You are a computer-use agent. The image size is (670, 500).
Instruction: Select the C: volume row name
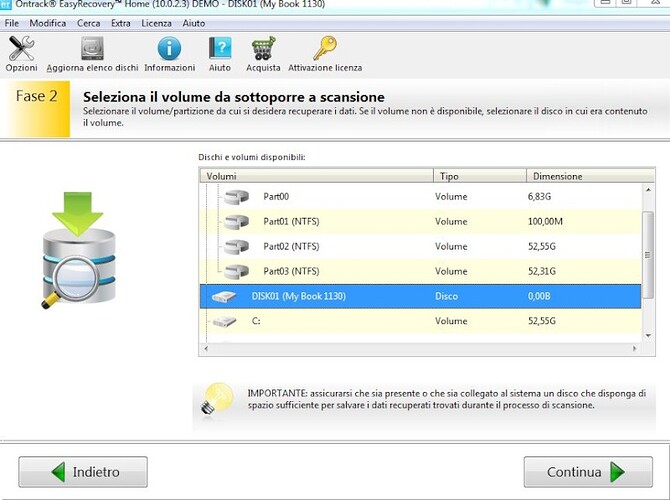coord(256,321)
